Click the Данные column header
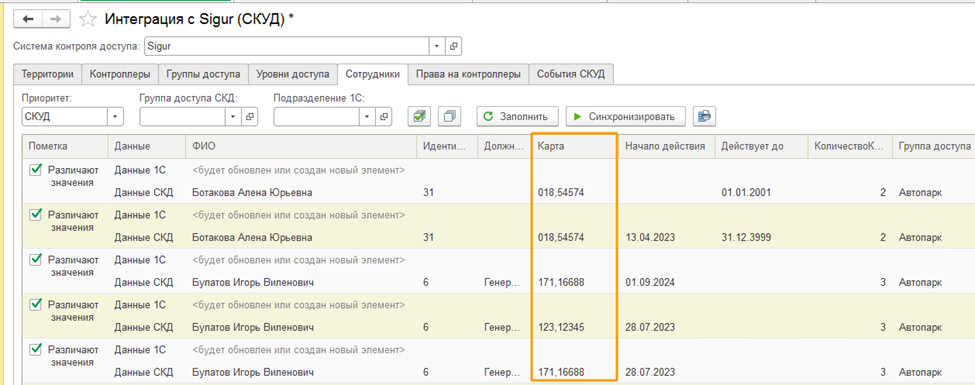 coord(147,146)
